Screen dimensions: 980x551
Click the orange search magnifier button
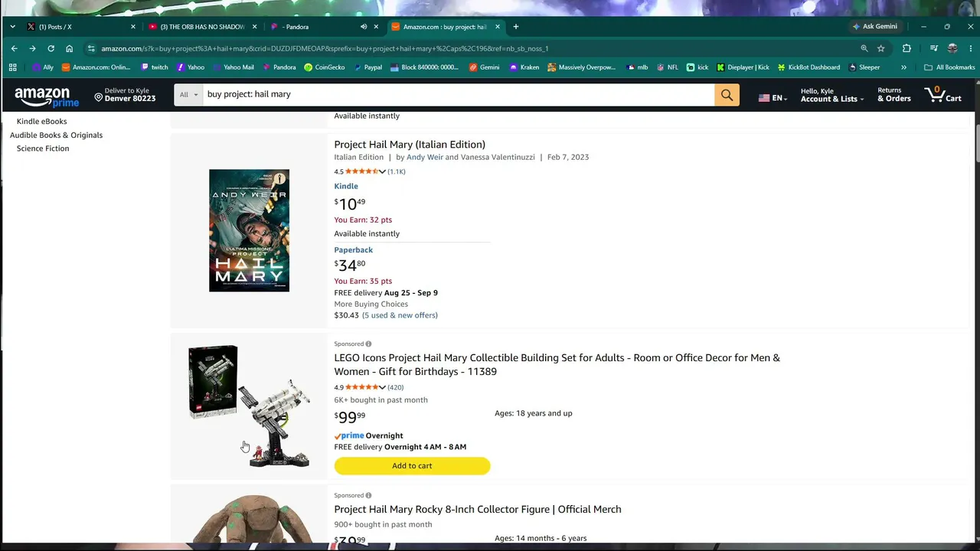point(727,95)
